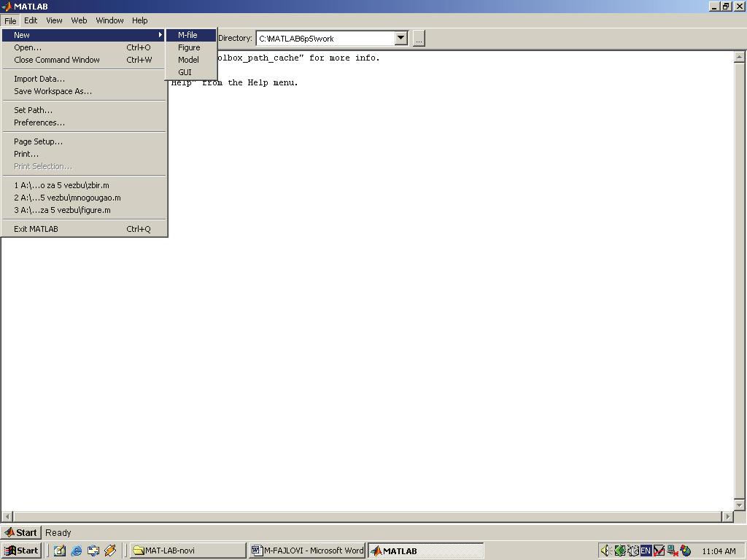This screenshot has width=747, height=560.
Task: Click the Windows Start button
Action: point(21,551)
